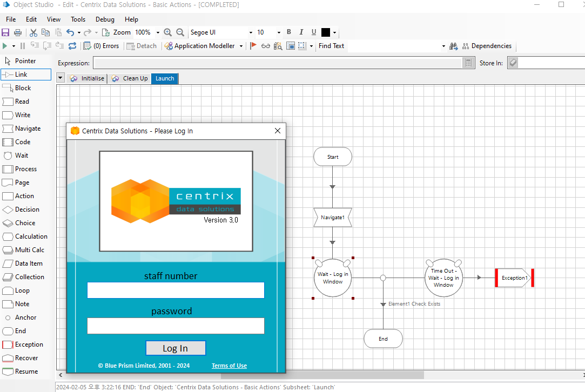Select the Choice stage tool
585x392 pixels.
pos(26,223)
